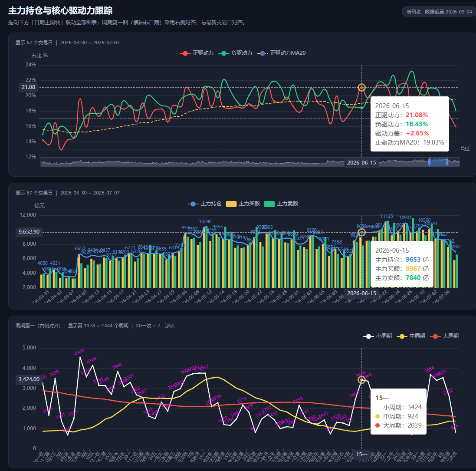Click the 11125 peak data label
This screenshot has width=476, height=471.
tap(387, 217)
